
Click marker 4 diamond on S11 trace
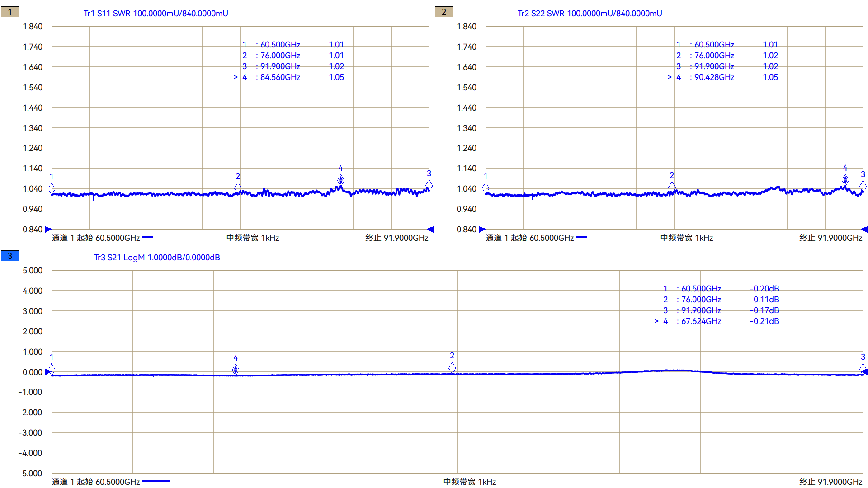(x=340, y=180)
